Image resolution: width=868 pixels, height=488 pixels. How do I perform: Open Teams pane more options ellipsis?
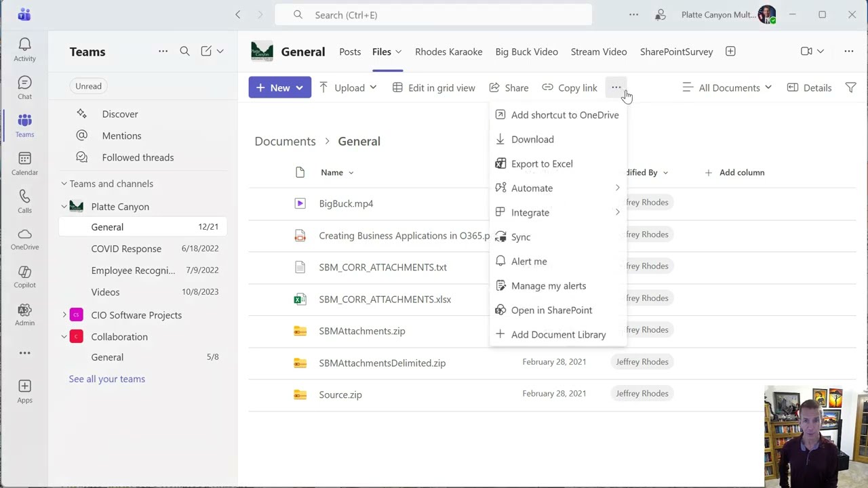pos(163,51)
